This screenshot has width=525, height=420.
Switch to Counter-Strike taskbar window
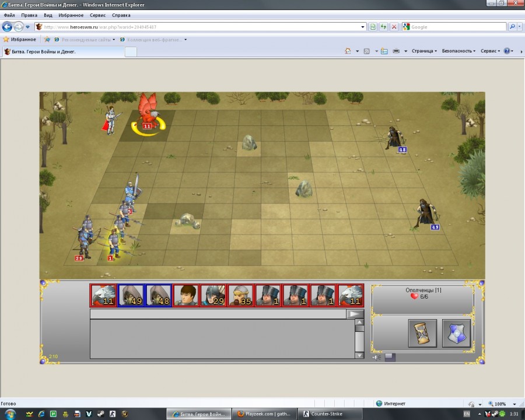coord(330,414)
